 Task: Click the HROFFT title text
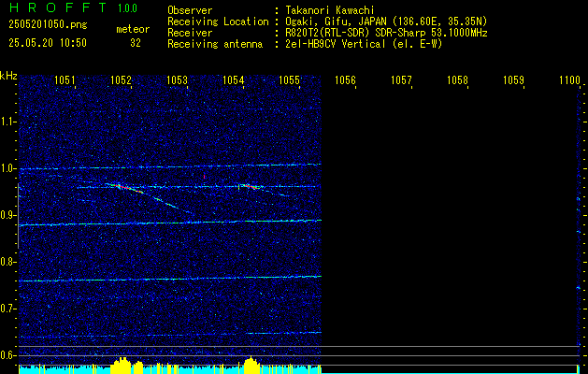tap(58, 7)
